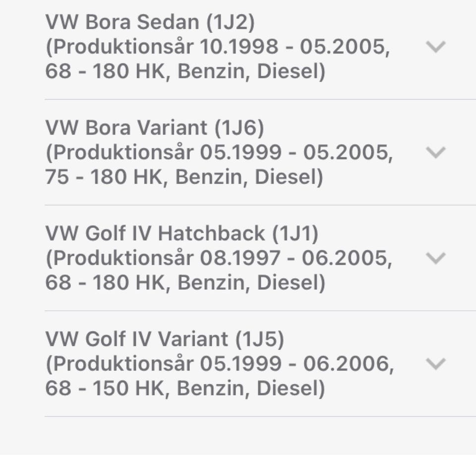Expand the Golf IV Hatchback chevron
This screenshot has height=455, width=476.
(436, 258)
